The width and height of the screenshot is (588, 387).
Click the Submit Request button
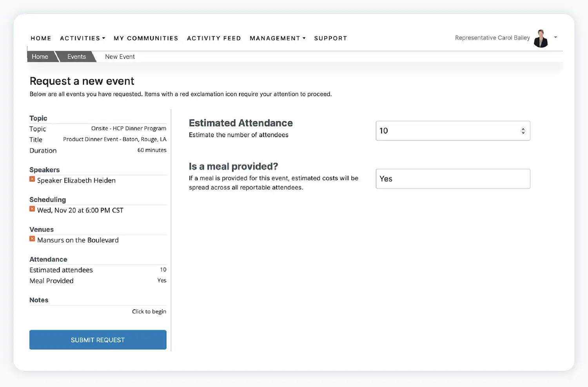(98, 340)
